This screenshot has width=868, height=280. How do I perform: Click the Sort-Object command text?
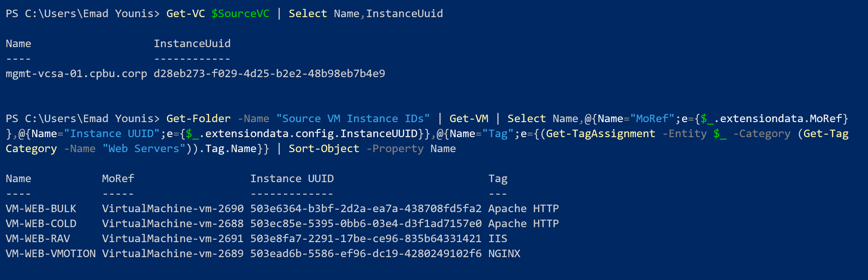coord(324,149)
